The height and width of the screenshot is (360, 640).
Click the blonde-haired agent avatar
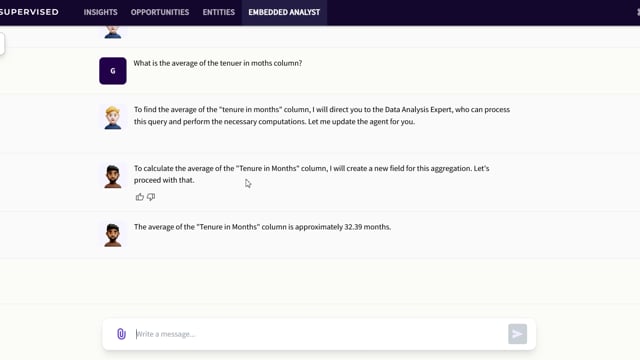[113, 118]
